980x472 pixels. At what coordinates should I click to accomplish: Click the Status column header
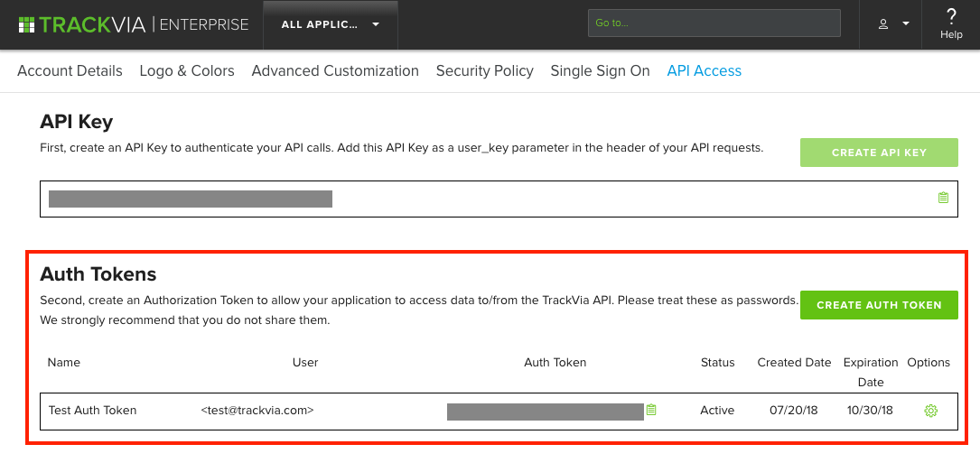(x=717, y=362)
